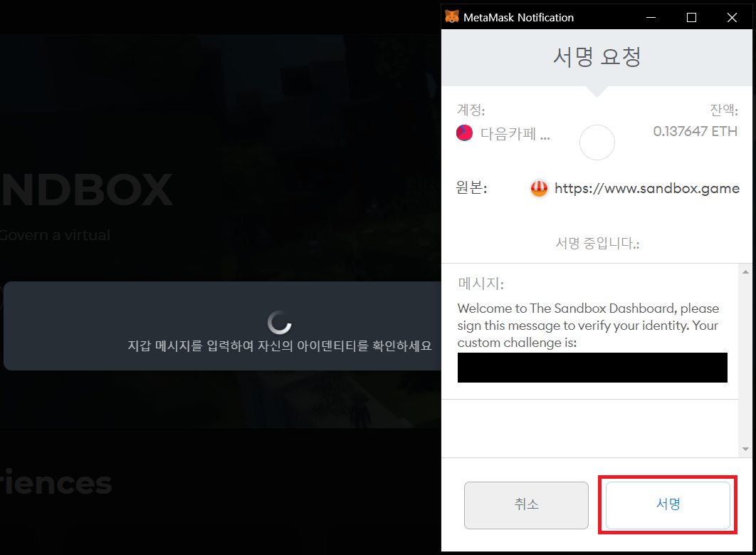The image size is (756, 555).
Task: Click the 0.137647 ETH balance value
Action: [x=695, y=131]
